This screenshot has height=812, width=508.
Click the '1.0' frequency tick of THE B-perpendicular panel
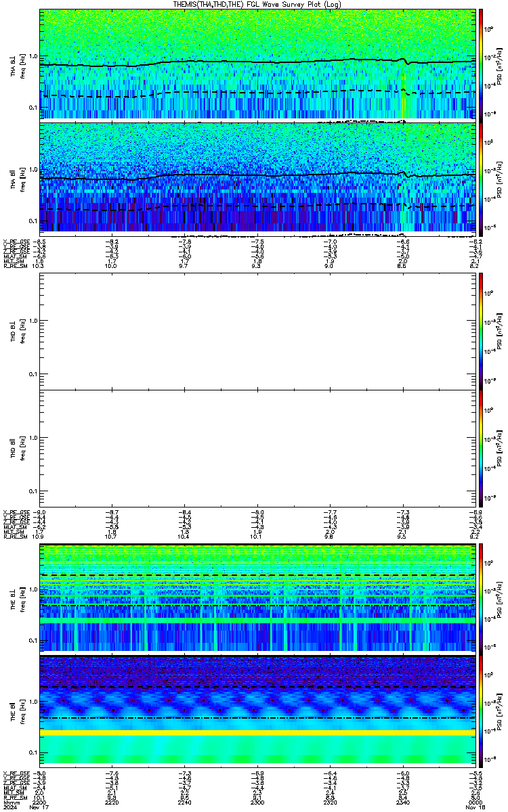point(33,590)
